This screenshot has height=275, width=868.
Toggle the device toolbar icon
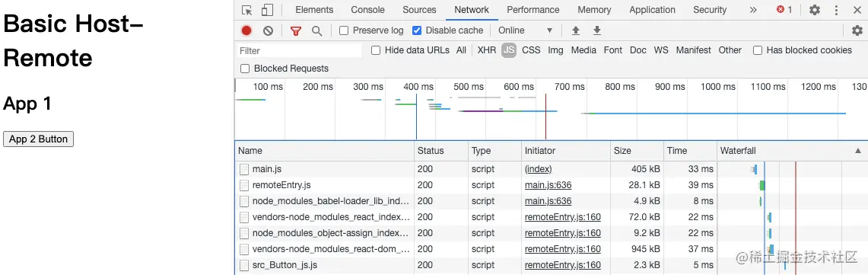pyautogui.click(x=267, y=10)
